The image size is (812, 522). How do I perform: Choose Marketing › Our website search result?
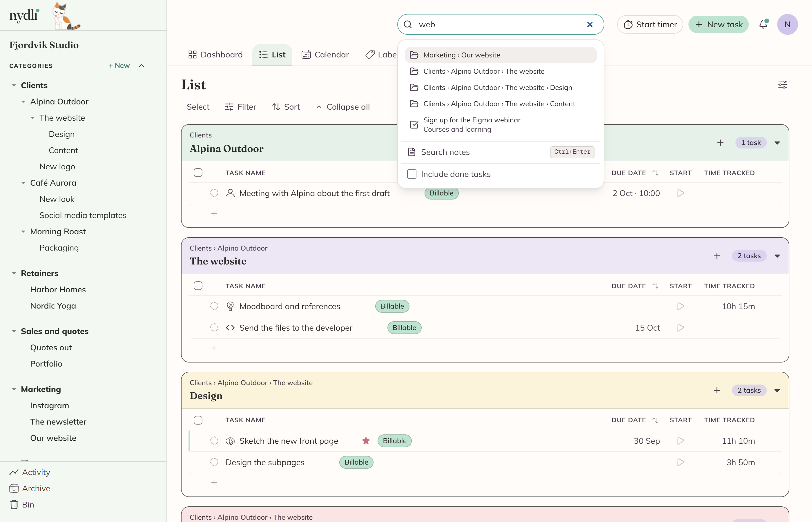click(x=500, y=55)
